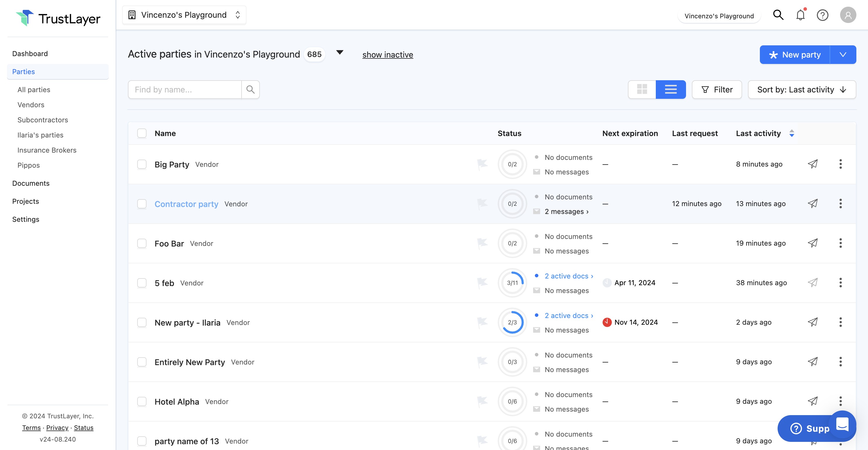
Task: Go to Documents in sidebar
Action: (x=31, y=183)
